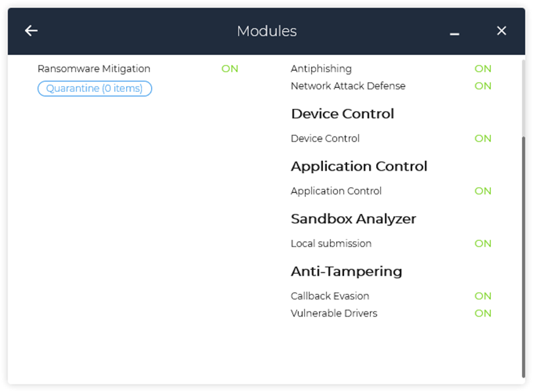Toggle the Antiphishing ON status

(x=483, y=69)
